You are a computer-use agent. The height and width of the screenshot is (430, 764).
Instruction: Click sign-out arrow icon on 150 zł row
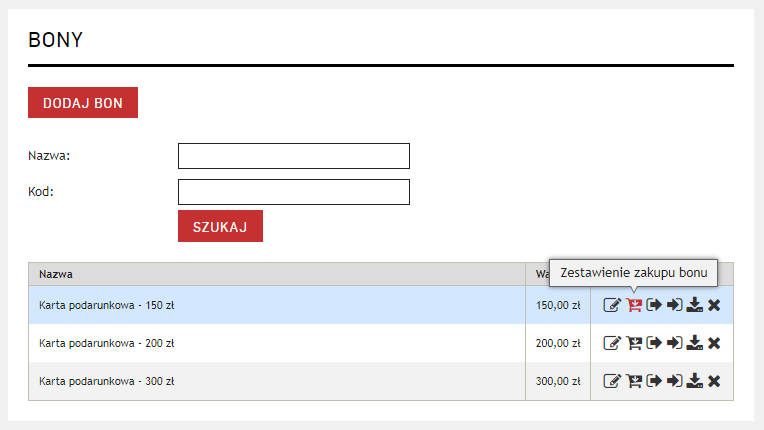coord(654,305)
